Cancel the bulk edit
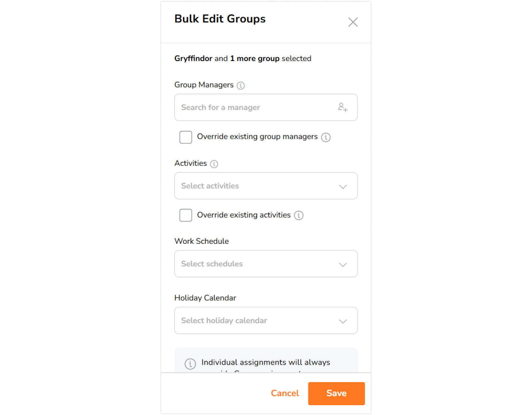The height and width of the screenshot is (415, 532). [x=285, y=393]
